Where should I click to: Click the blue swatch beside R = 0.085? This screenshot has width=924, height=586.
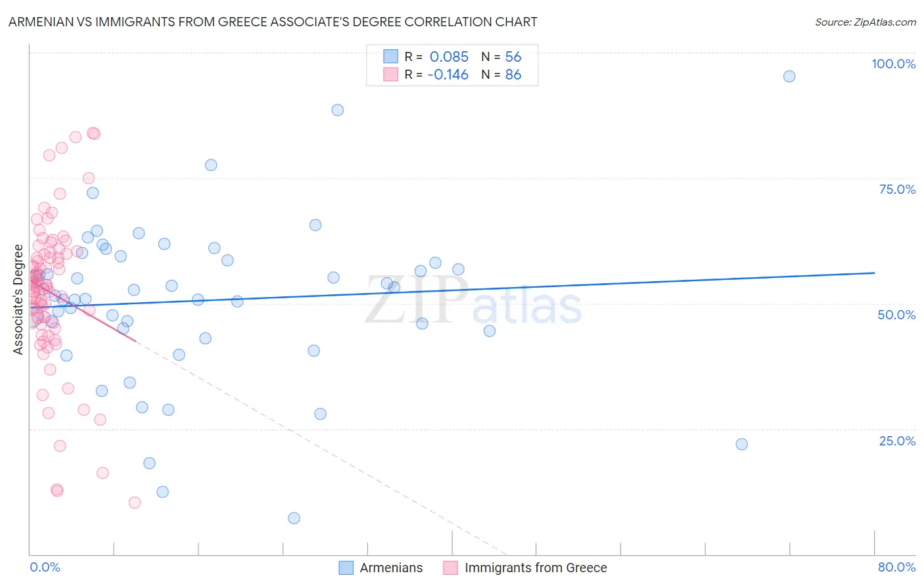[x=390, y=56]
